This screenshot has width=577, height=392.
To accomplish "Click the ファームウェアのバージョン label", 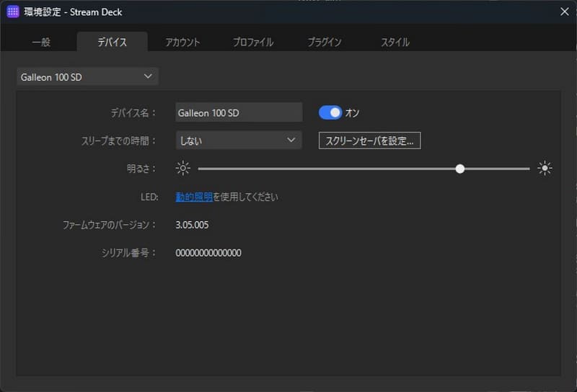I will (110, 225).
